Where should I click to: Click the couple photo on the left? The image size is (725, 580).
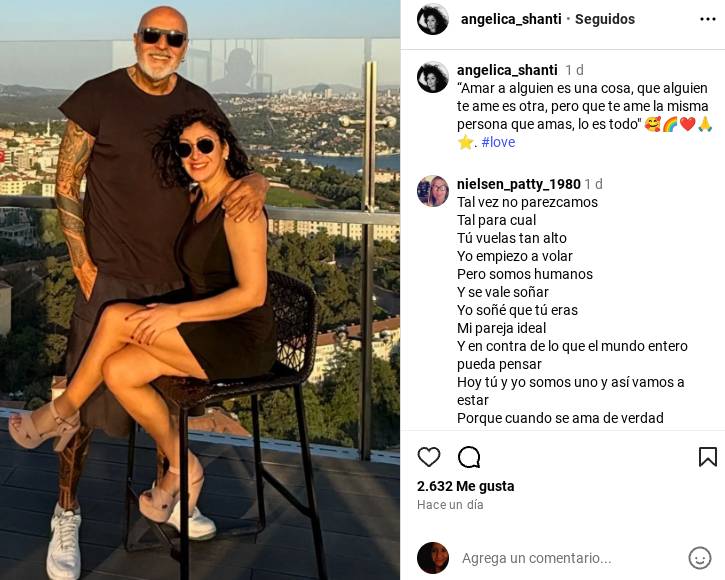(200, 290)
